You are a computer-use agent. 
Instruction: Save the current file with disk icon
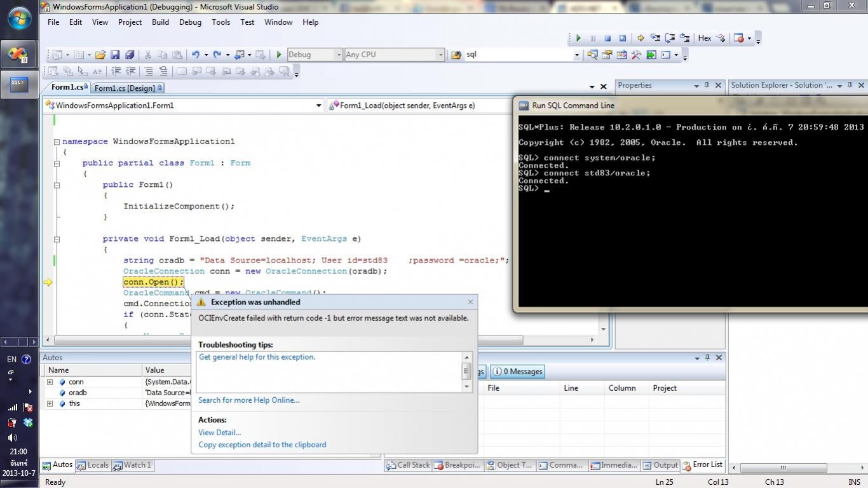tap(115, 55)
